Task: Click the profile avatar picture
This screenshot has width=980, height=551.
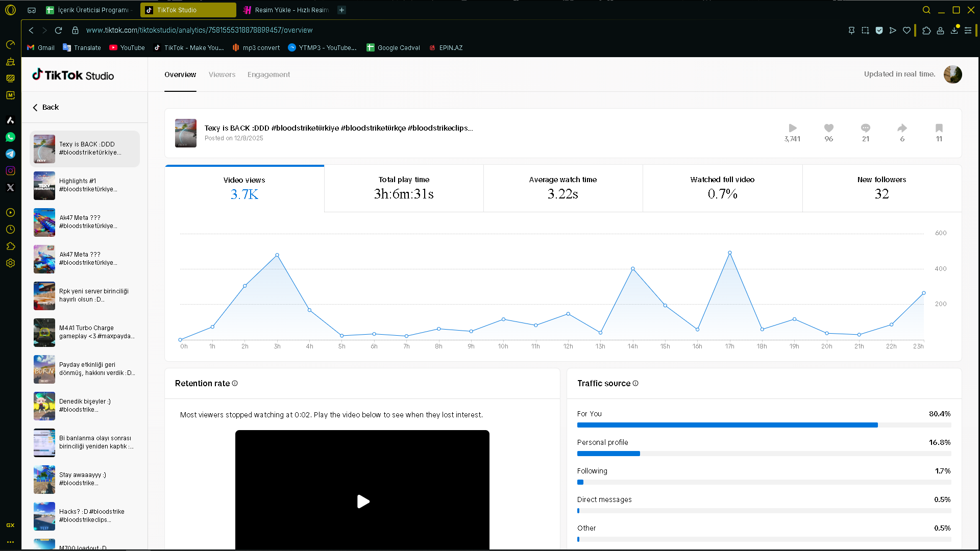Action: click(x=952, y=74)
